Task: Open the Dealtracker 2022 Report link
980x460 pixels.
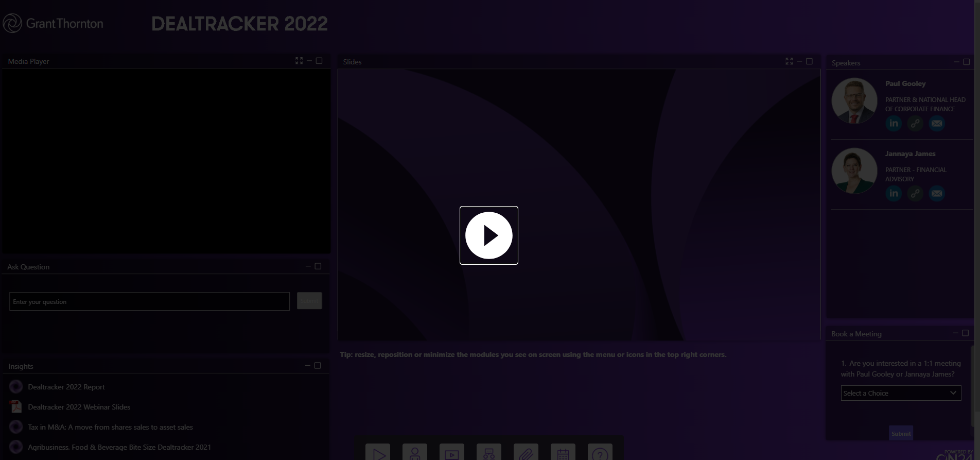Action: [x=66, y=387]
